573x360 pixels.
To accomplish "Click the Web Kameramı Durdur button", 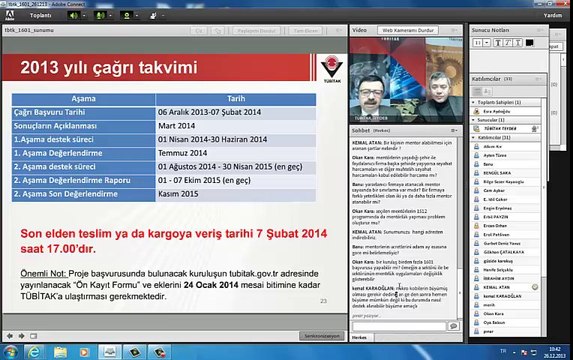I will tap(408, 30).
